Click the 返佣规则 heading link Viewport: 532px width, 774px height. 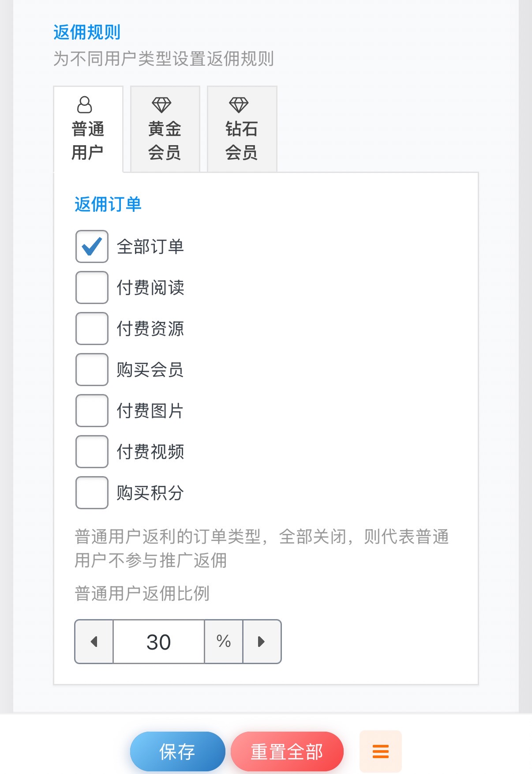(x=86, y=32)
